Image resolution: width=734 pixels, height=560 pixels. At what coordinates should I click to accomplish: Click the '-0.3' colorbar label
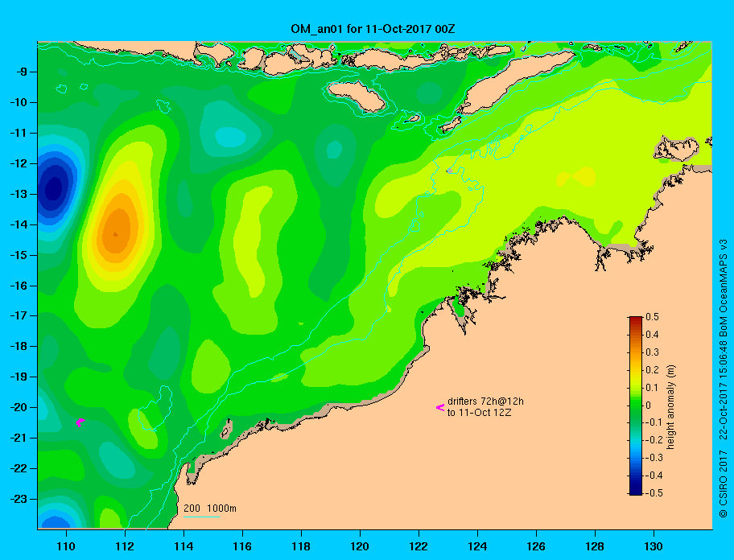(654, 458)
